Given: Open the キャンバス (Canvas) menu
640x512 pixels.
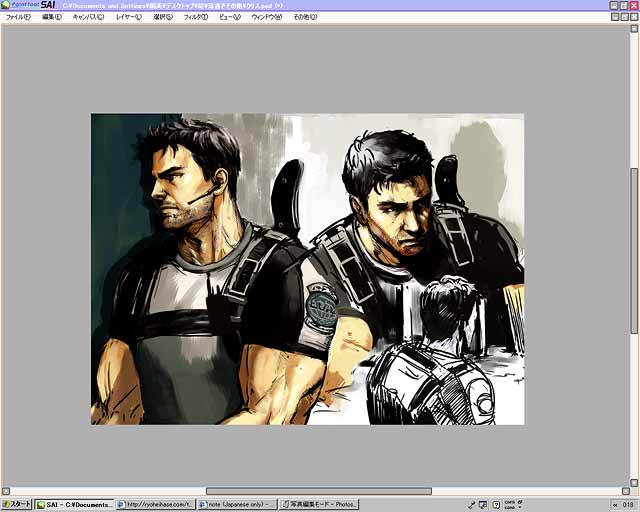Looking at the screenshot, I should [x=88, y=17].
